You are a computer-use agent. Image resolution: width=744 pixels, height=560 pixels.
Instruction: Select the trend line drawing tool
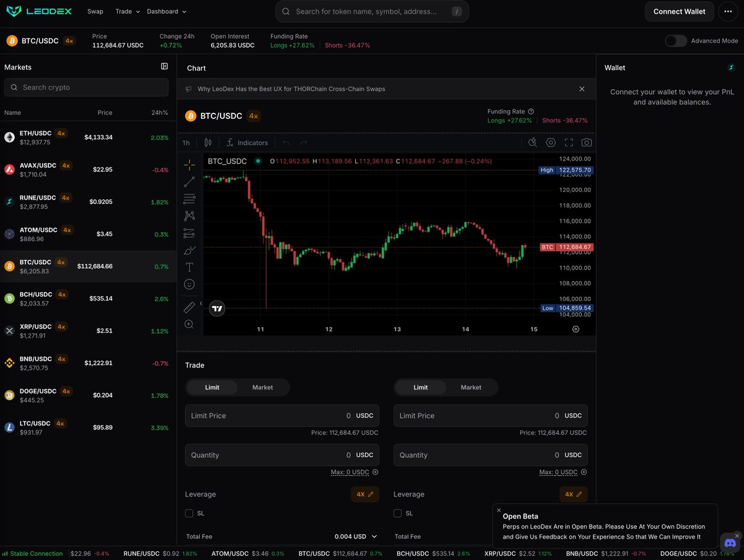189,182
